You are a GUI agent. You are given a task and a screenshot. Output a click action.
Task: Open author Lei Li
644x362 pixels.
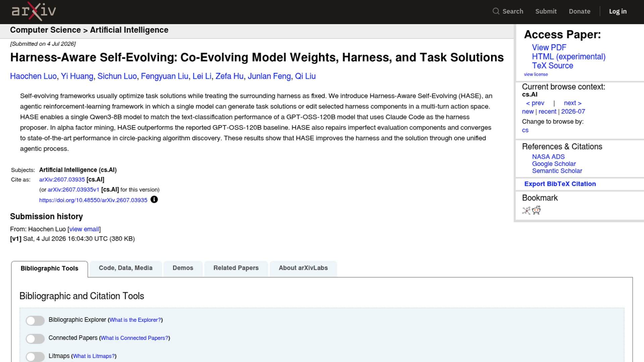click(202, 76)
